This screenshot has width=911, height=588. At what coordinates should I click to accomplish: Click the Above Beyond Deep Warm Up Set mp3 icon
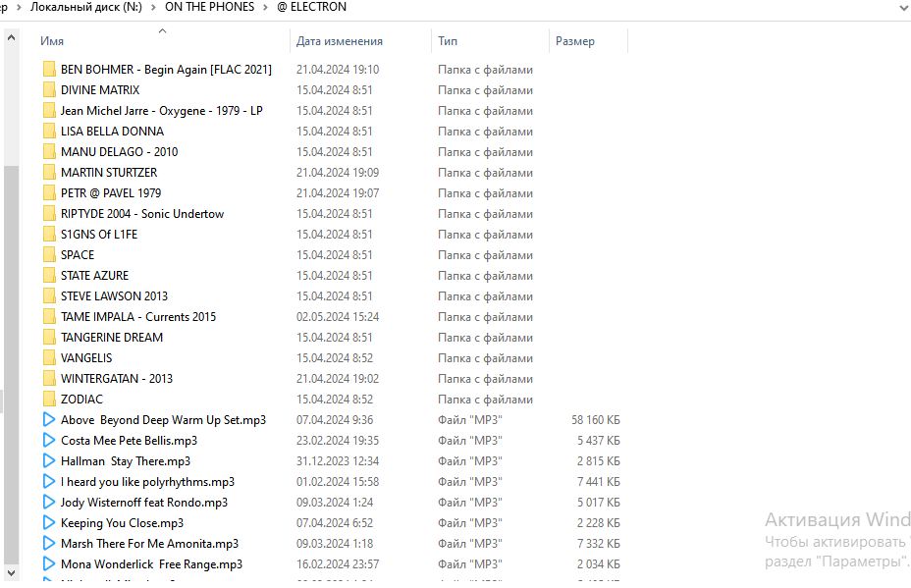coord(49,419)
